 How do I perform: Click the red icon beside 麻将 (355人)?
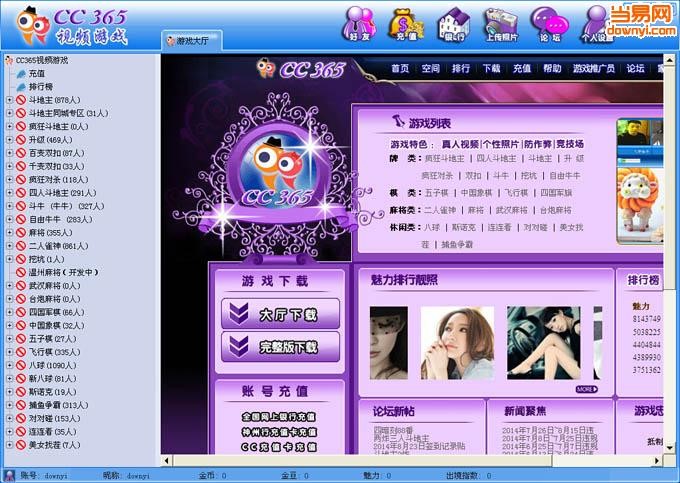21,233
